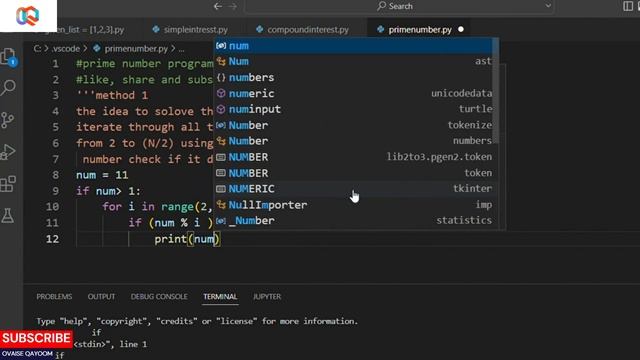Image resolution: width=640 pixels, height=360 pixels.
Task: Go forward with the right arrow
Action: [x=233, y=6]
